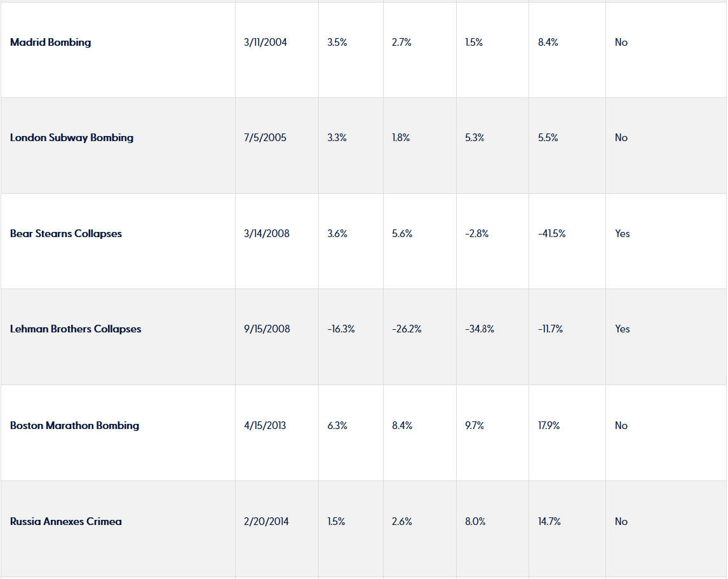Viewport: 728px width, 579px height.
Task: Click the Madrid Bombing event name
Action: point(51,43)
